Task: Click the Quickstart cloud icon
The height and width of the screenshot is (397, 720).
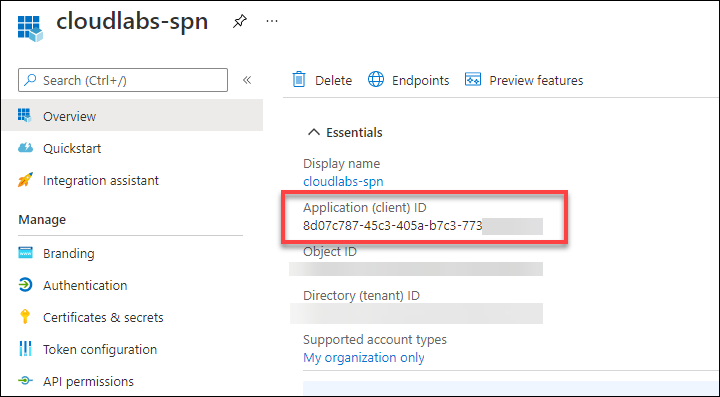Action: click(x=25, y=148)
